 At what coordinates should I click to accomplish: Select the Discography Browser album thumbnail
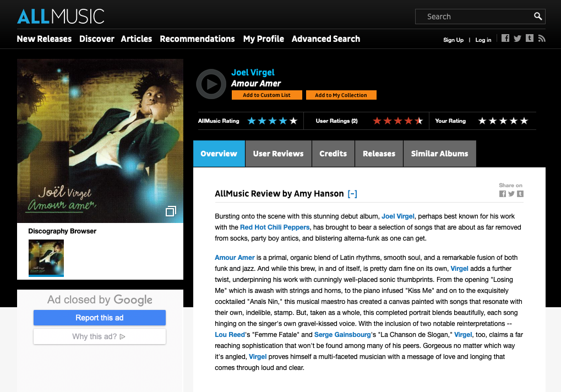(x=46, y=258)
